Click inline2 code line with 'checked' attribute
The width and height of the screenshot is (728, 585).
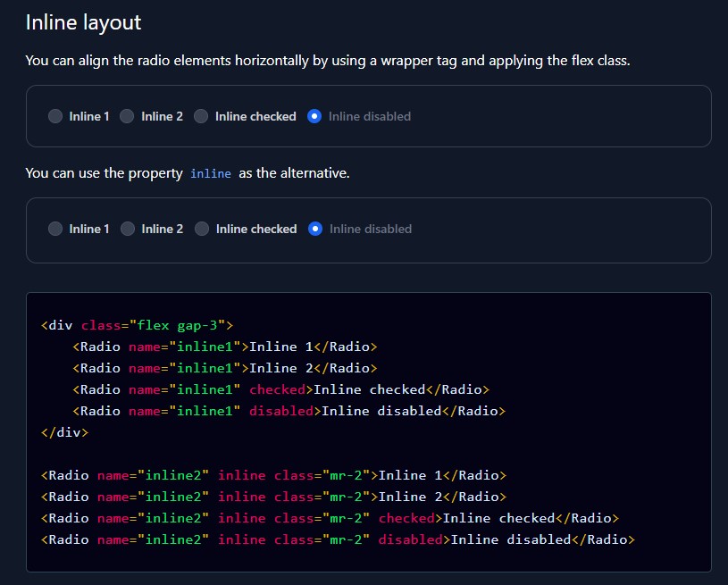click(x=331, y=518)
